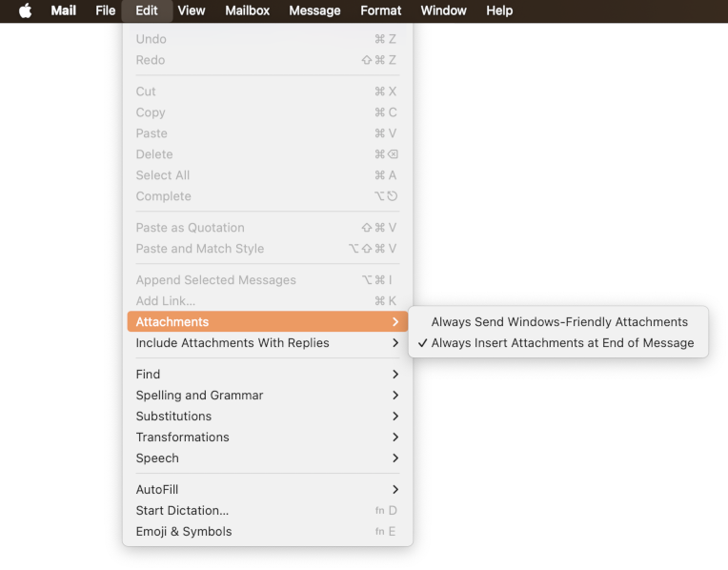Screen dimensions: 728x570
Task: Expand the Find submenu
Action: tap(268, 374)
